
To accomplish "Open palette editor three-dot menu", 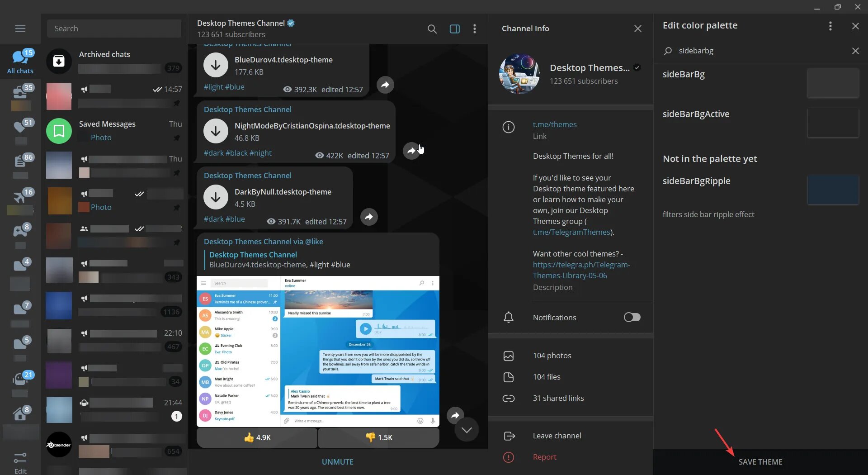I will click(x=830, y=26).
